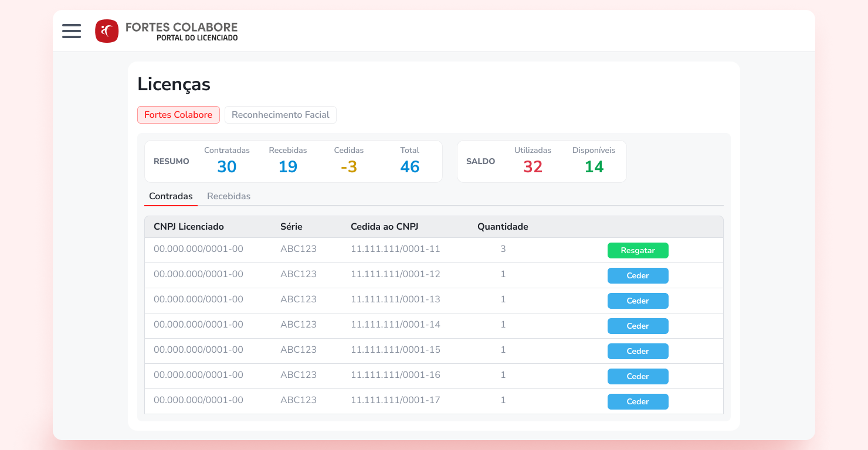Click the Disponíveis value 14
This screenshot has height=450, width=868.
point(594,166)
